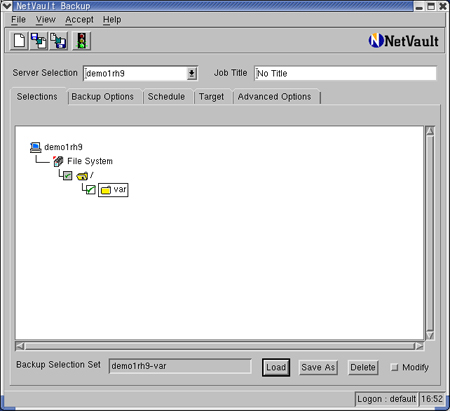
Task: Click the Load button
Action: click(x=276, y=367)
